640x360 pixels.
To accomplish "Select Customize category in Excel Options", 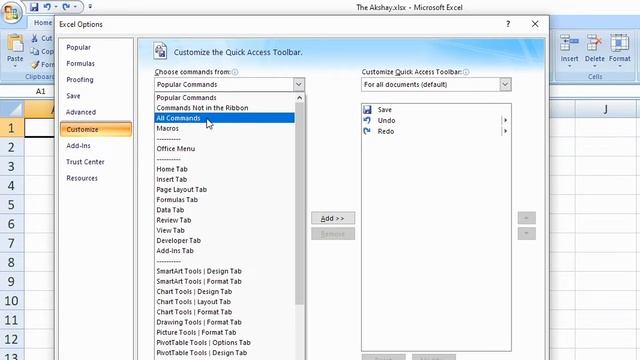I will 96,129.
